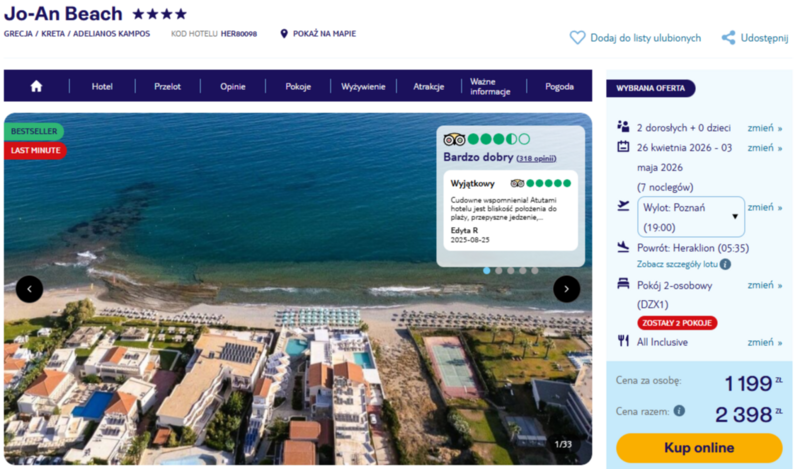Open the Wyżywienie tab
800x469 pixels.
click(x=362, y=86)
